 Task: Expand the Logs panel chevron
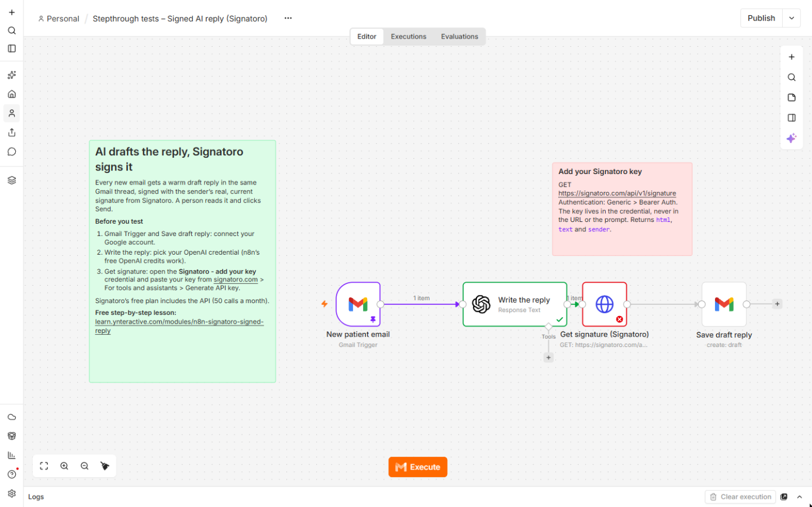[x=799, y=497]
